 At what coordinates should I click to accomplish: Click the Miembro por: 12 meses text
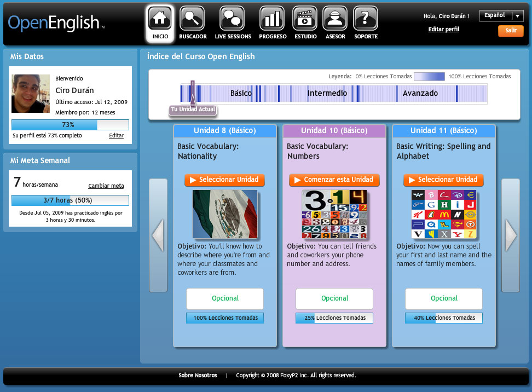(85, 112)
